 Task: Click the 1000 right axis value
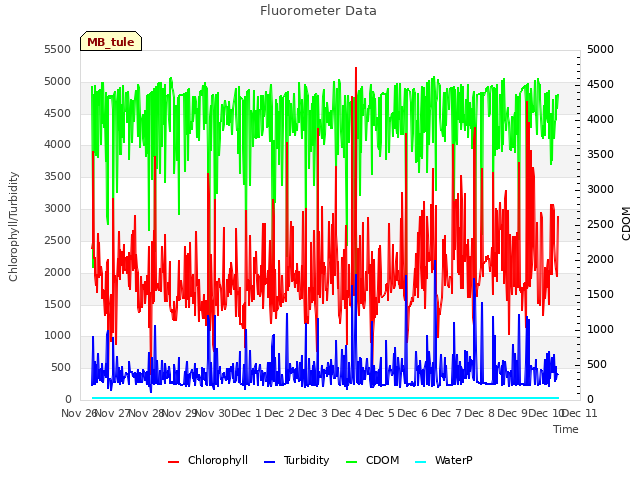click(600, 330)
